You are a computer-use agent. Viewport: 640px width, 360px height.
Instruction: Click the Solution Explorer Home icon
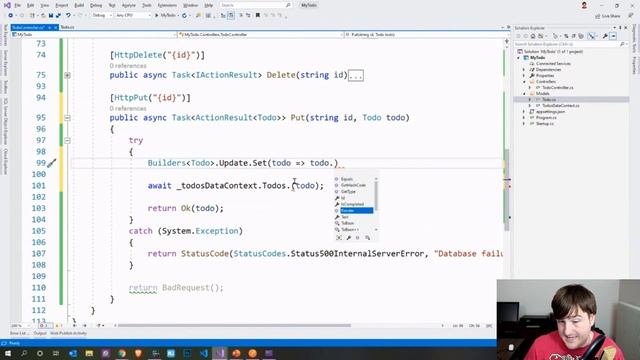pos(533,36)
